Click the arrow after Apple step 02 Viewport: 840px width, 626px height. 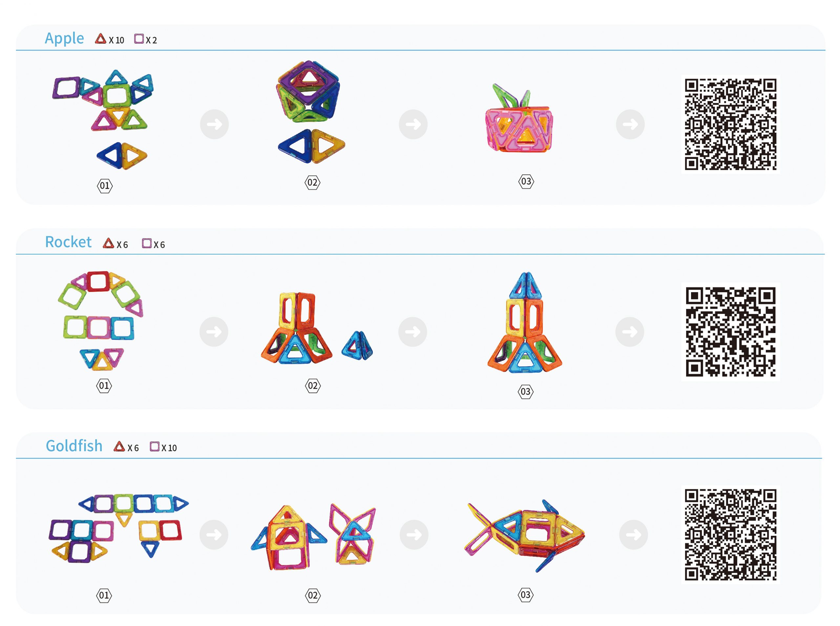point(413,124)
